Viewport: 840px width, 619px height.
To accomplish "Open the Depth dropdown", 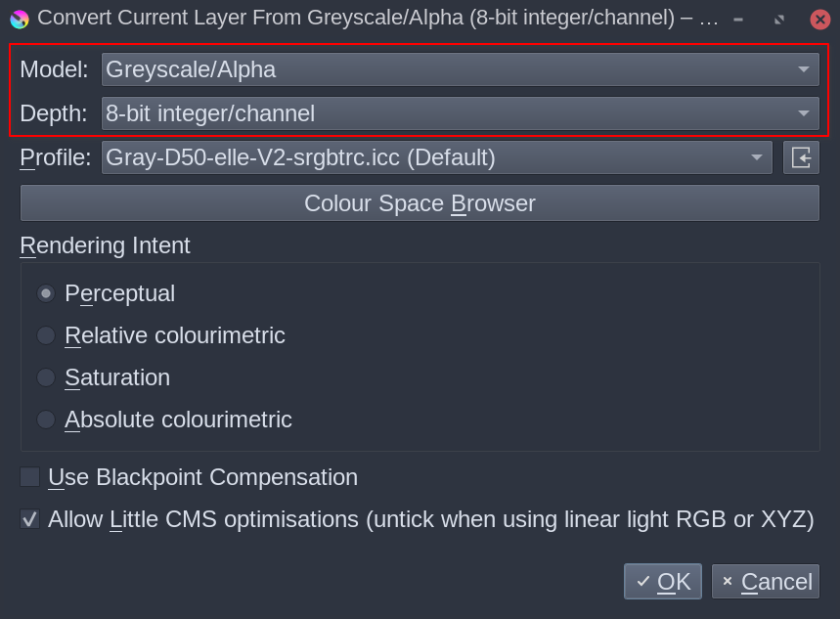I will [460, 113].
